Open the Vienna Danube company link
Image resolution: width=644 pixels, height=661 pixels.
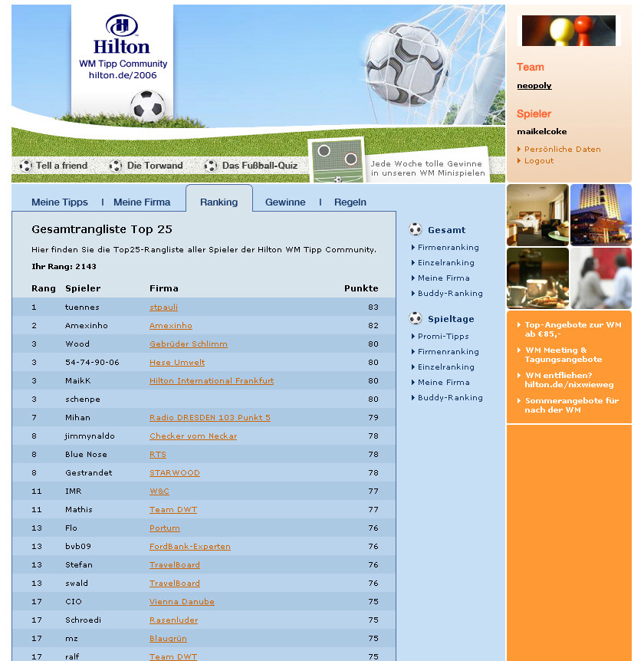(182, 601)
